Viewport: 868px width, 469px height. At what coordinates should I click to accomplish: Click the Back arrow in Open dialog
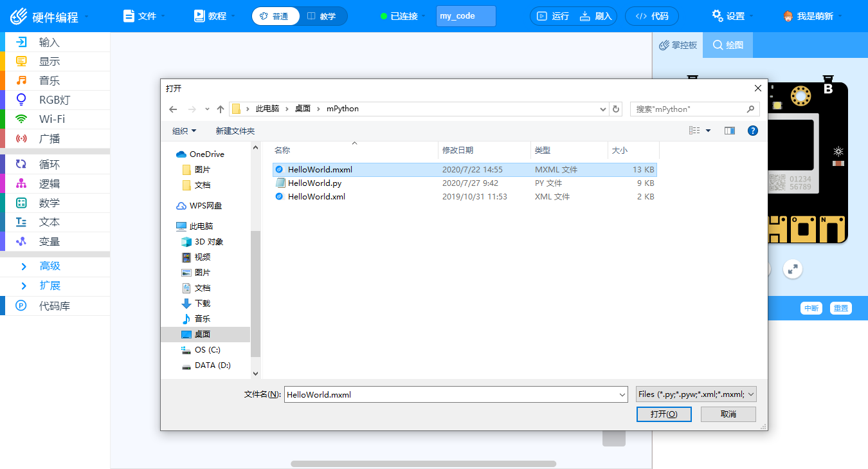[x=173, y=109]
